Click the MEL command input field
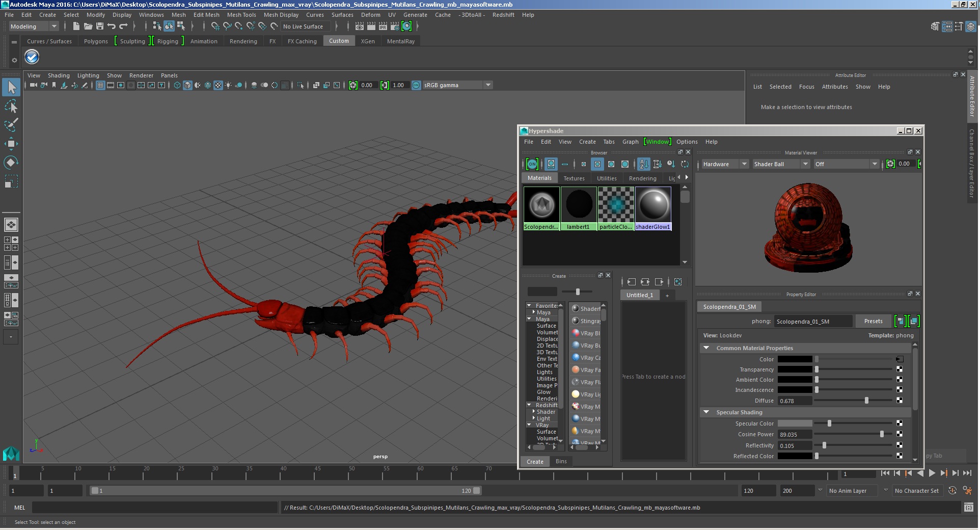The image size is (980, 530). pos(155,508)
